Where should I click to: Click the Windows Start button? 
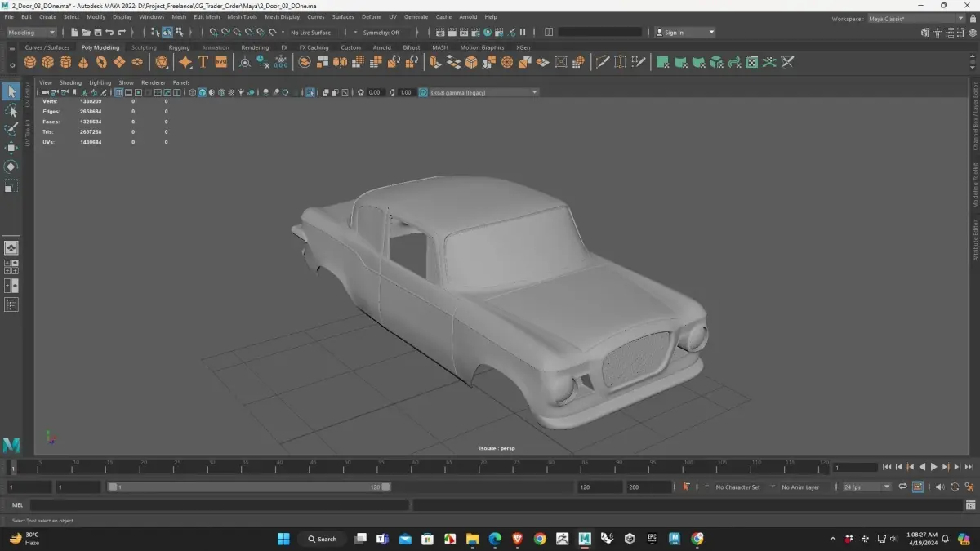(x=283, y=539)
